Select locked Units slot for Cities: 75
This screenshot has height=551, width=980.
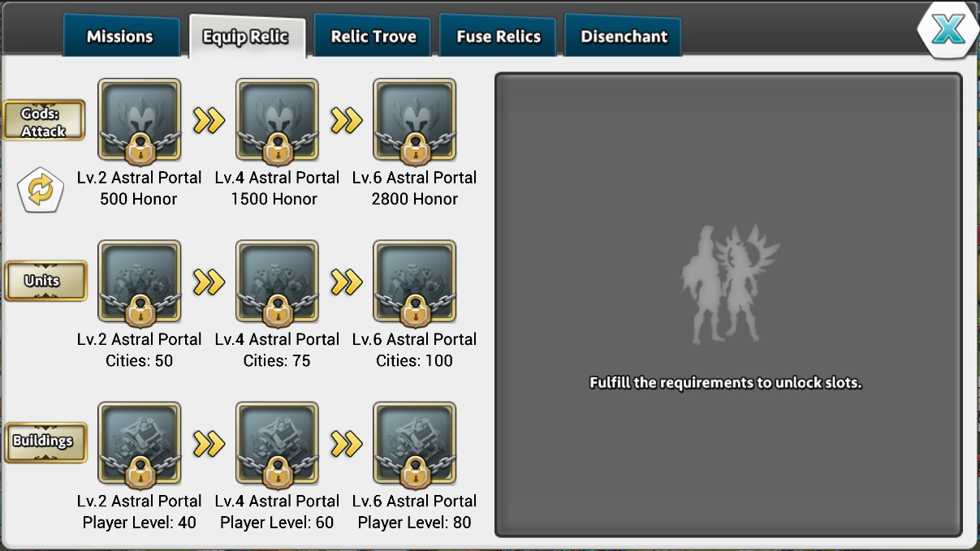(x=277, y=282)
